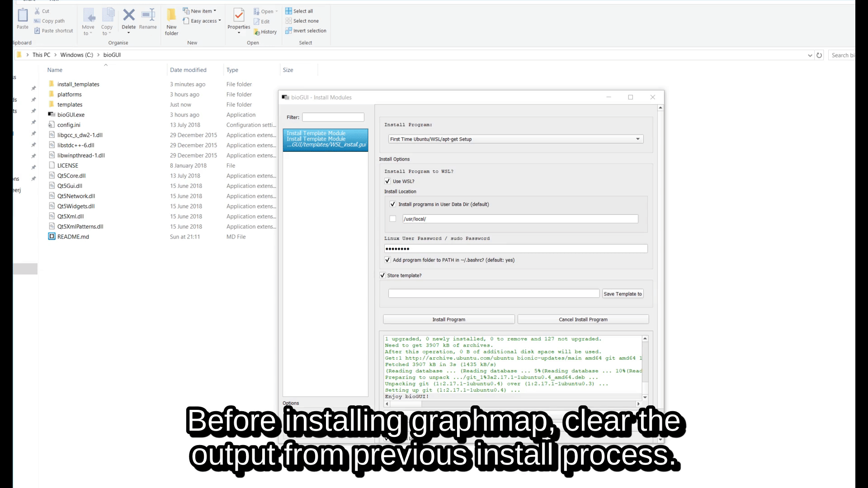This screenshot has height=488, width=868.
Task: Click the Invert selection icon
Action: 288,31
